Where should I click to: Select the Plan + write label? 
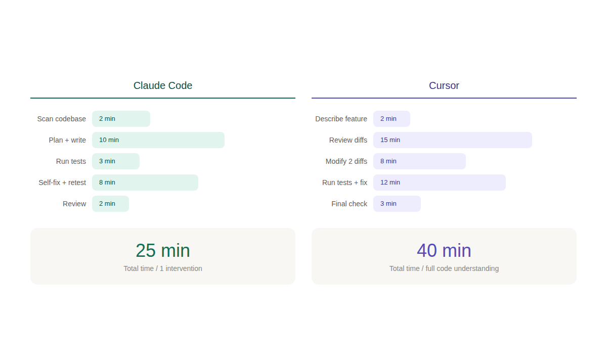67,140
